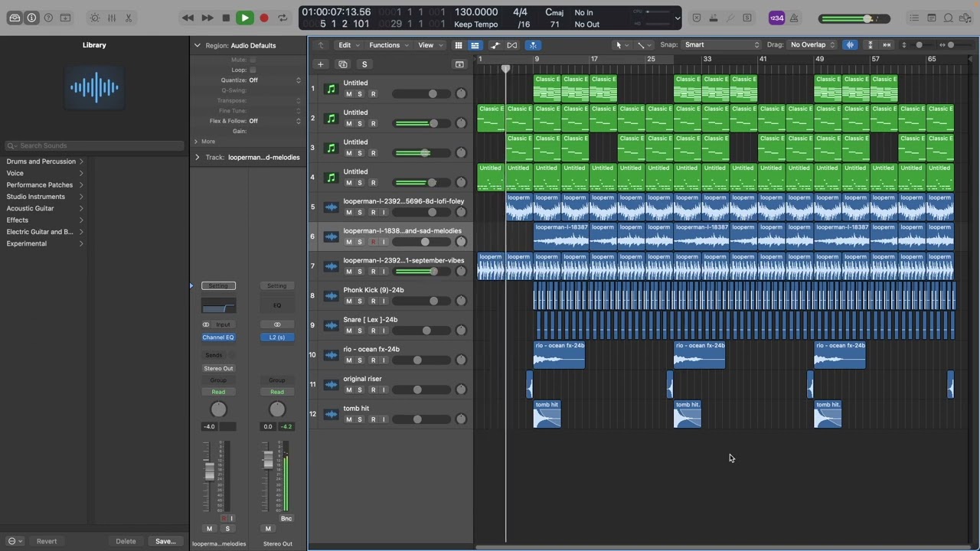Toggle the Library button in the control bar

click(15, 18)
